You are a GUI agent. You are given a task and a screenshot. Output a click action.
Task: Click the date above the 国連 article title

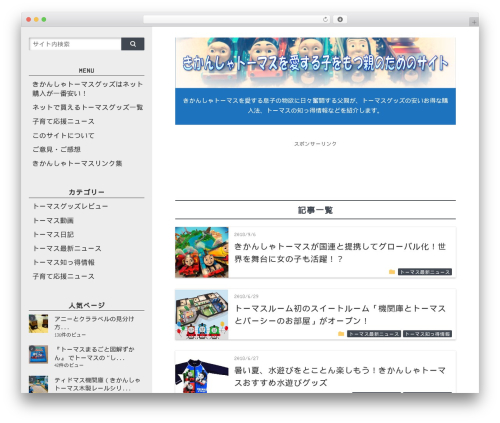click(245, 234)
